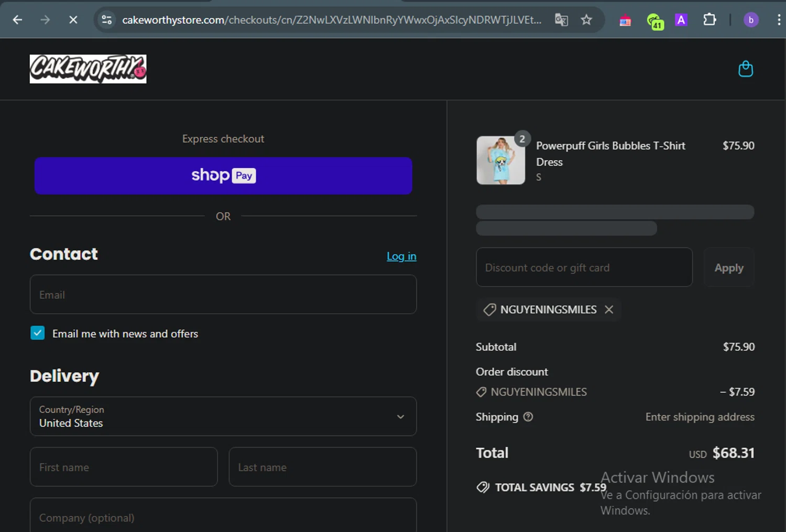This screenshot has height=532, width=786.
Task: Click the Powerpuff Girls dress thumbnail
Action: coord(501,160)
